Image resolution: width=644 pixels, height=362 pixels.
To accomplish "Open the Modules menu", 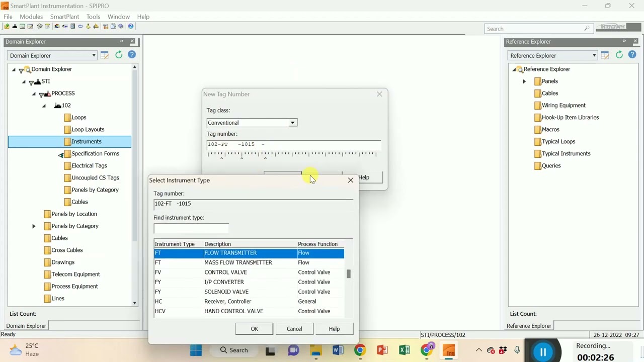I will (31, 17).
